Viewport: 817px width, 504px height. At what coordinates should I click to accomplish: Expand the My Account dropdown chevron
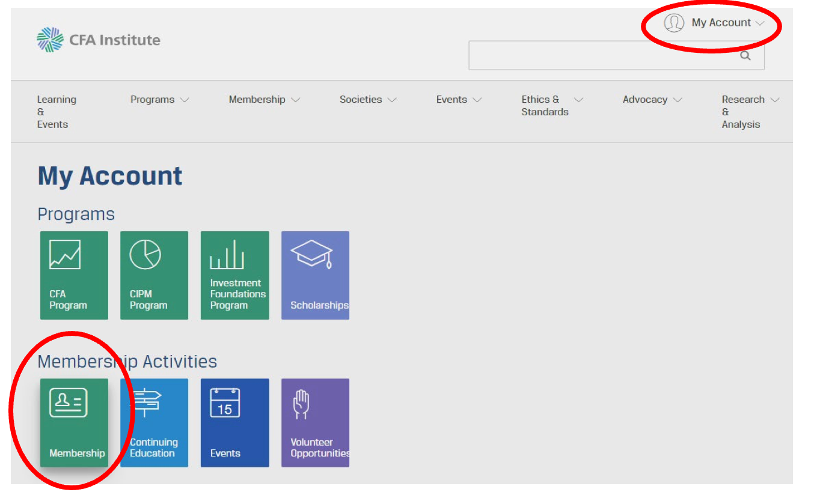point(760,23)
